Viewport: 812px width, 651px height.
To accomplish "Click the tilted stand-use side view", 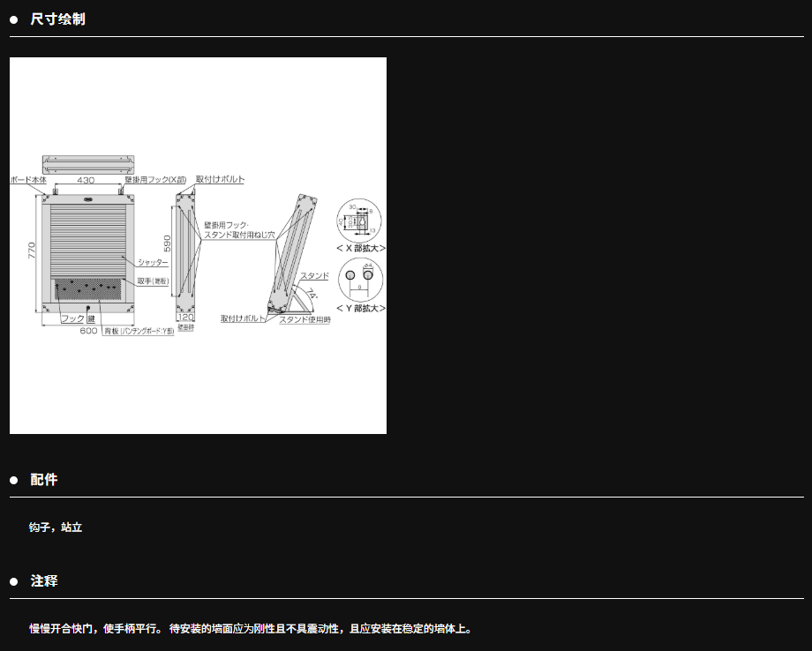I will coord(291,251).
